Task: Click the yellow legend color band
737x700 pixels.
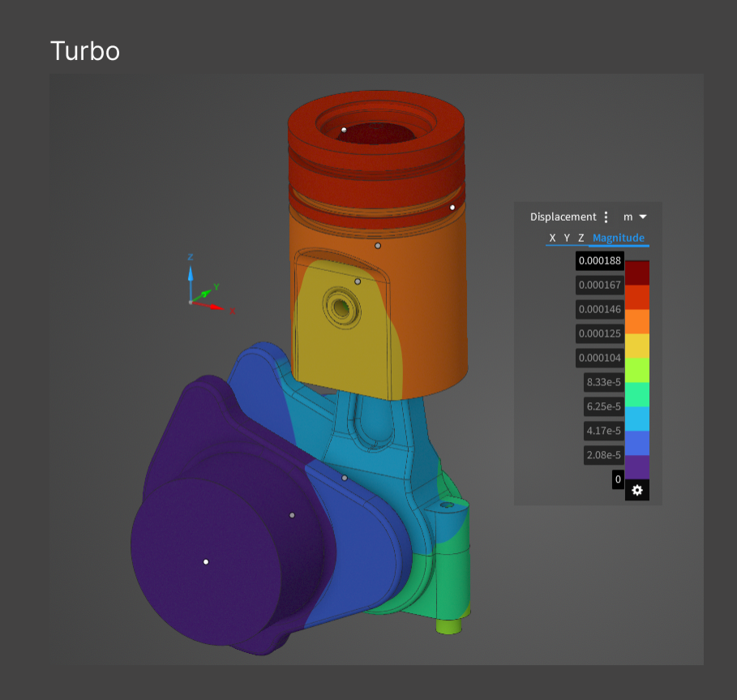Action: (637, 346)
